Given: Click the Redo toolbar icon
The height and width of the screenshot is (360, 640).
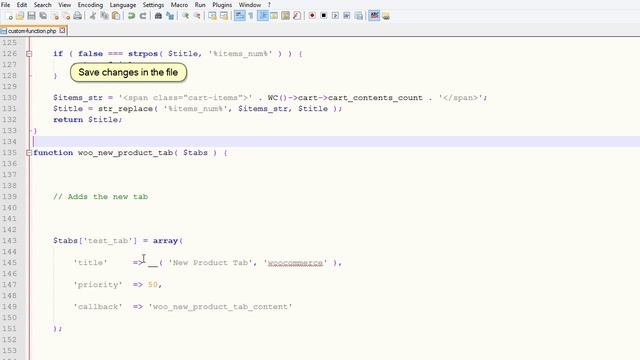Looking at the screenshot, I should coord(143,16).
